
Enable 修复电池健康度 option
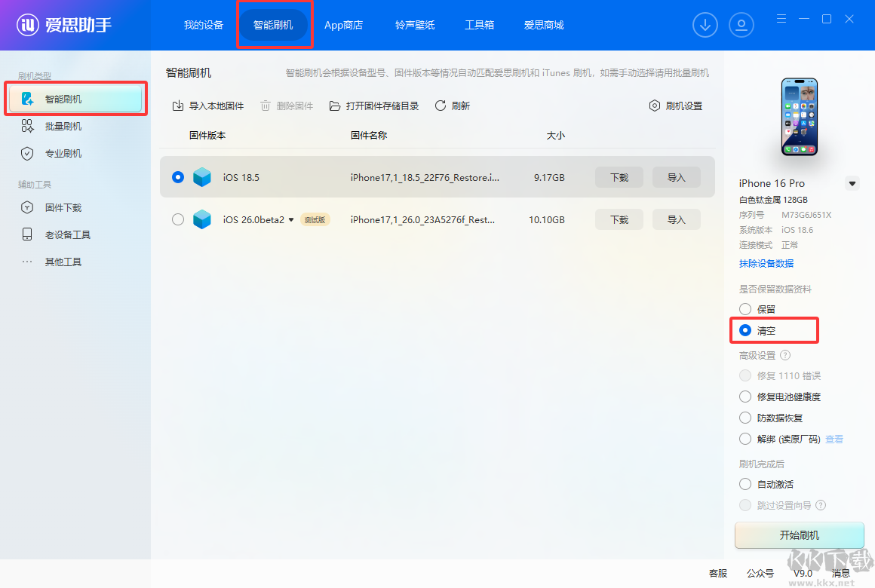745,397
